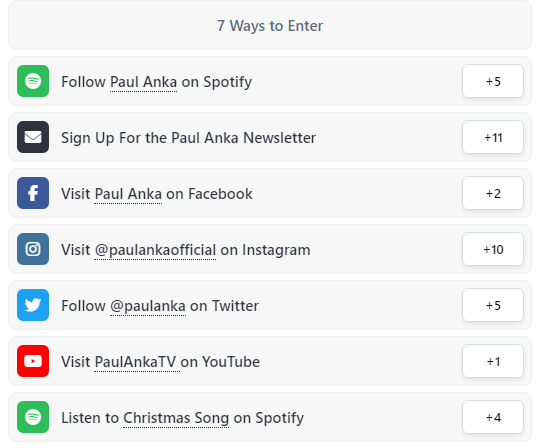
Task: Open the PaulAnkaTV YouTube link
Action: click(137, 362)
